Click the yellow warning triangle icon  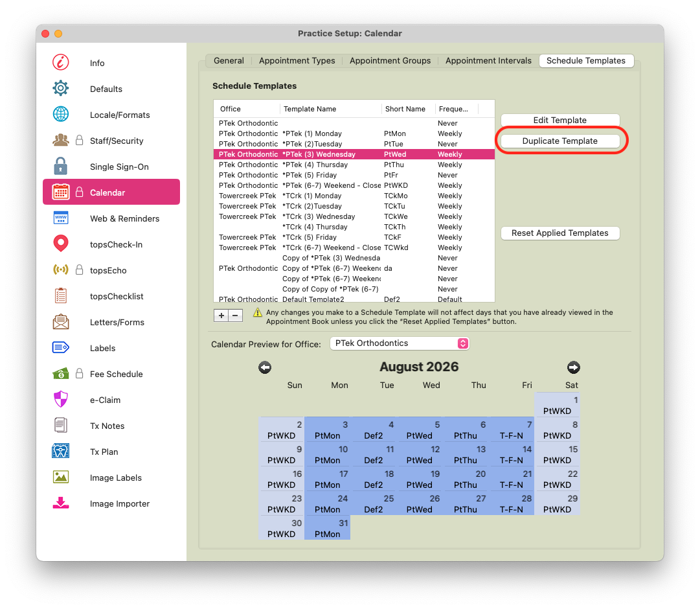(258, 313)
